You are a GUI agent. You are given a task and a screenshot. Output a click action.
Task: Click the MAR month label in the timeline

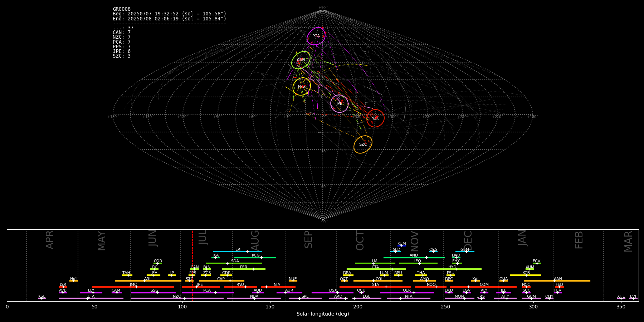point(628,241)
